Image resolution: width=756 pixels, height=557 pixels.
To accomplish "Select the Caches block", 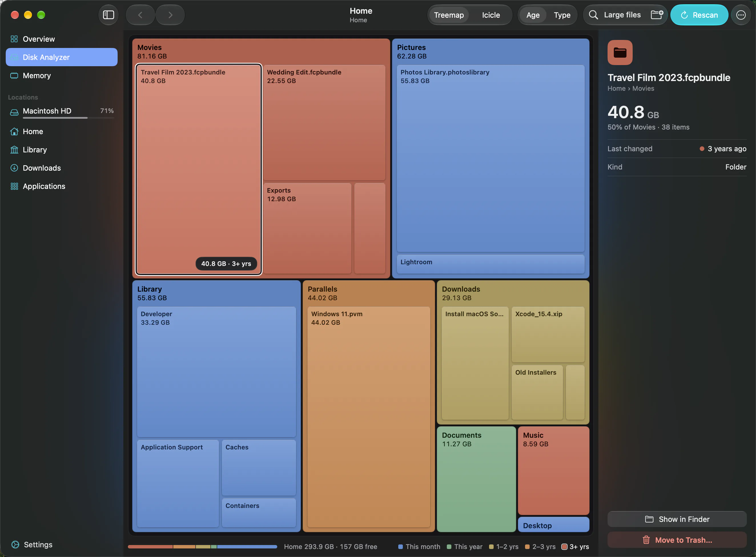I will coord(259,468).
